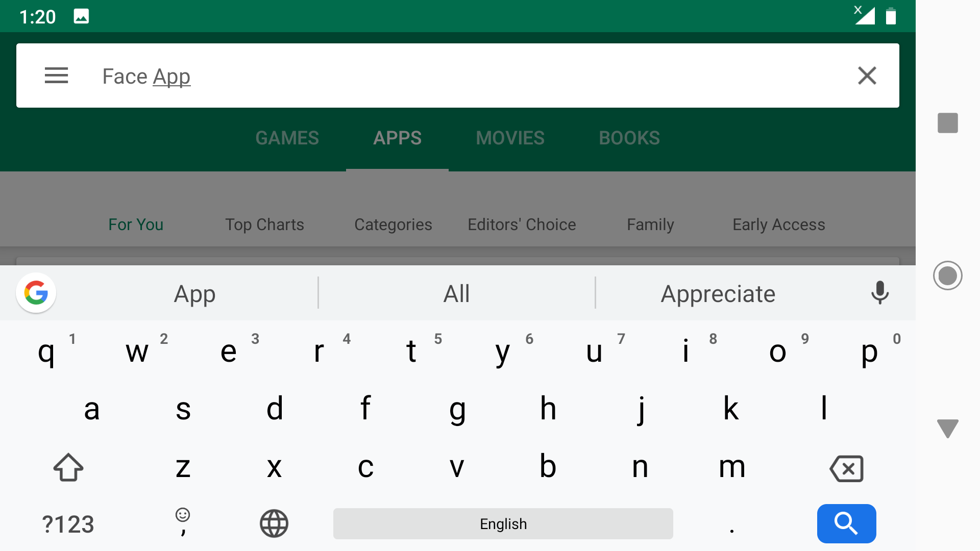Open the hamburger navigation menu
980x551 pixels.
tap(56, 76)
